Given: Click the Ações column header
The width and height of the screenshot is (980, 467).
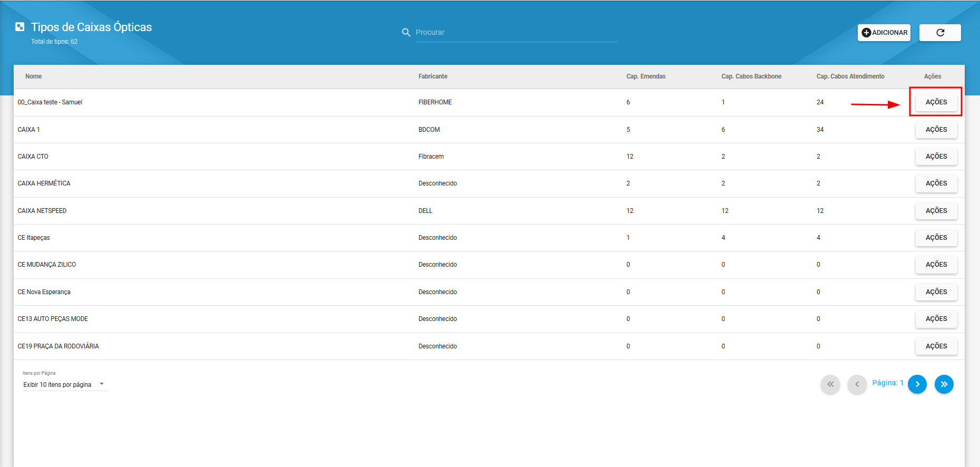Looking at the screenshot, I should 933,76.
